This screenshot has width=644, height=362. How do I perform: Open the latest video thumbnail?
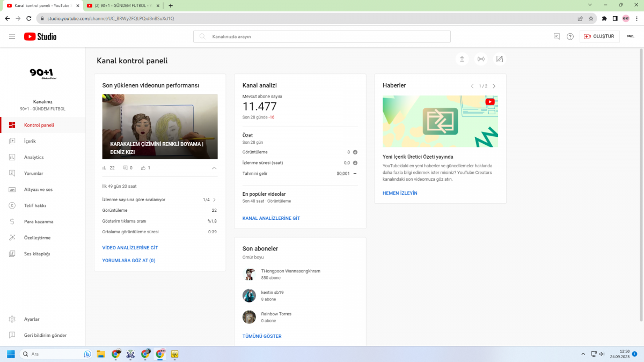pyautogui.click(x=160, y=127)
